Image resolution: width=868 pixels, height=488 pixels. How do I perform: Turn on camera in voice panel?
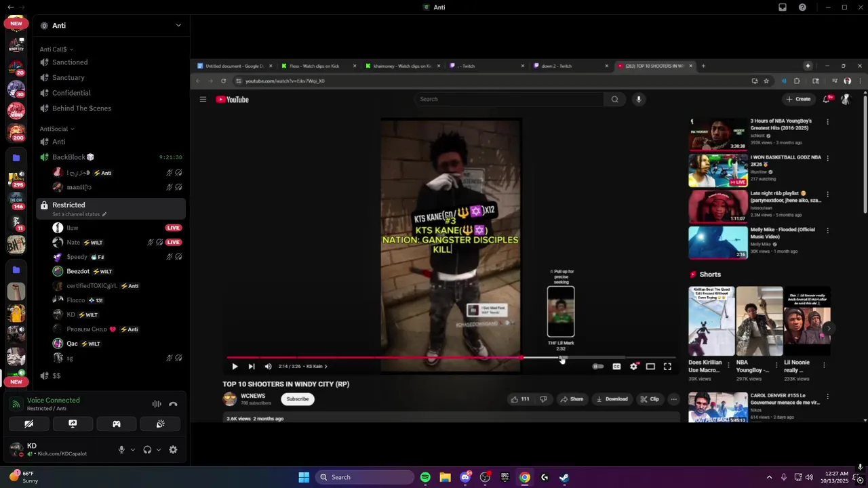point(28,424)
